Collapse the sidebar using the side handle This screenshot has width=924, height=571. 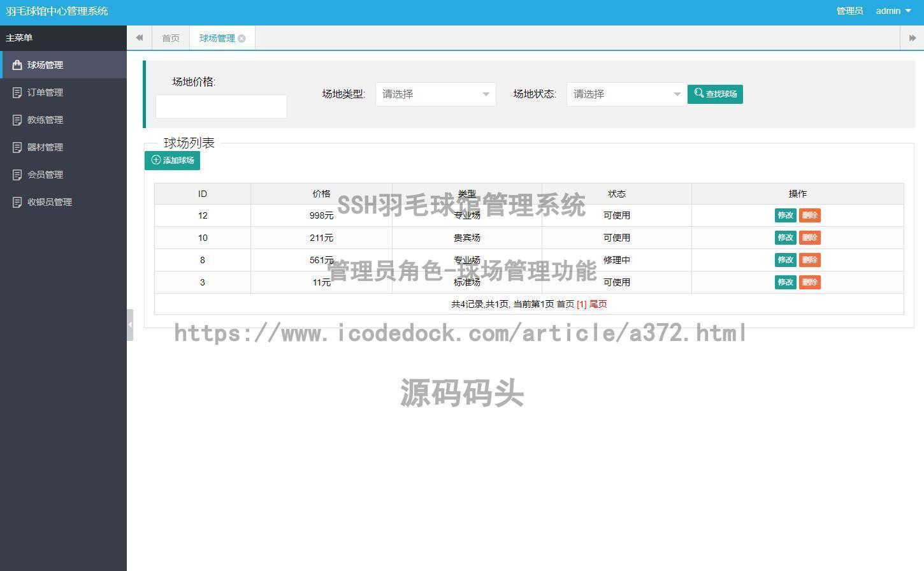click(130, 324)
